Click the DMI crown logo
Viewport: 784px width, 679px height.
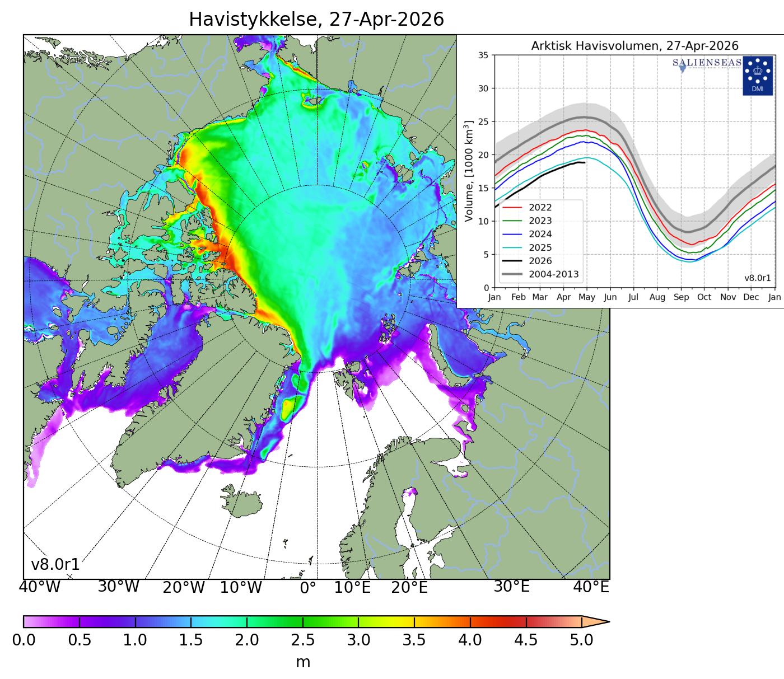757,75
